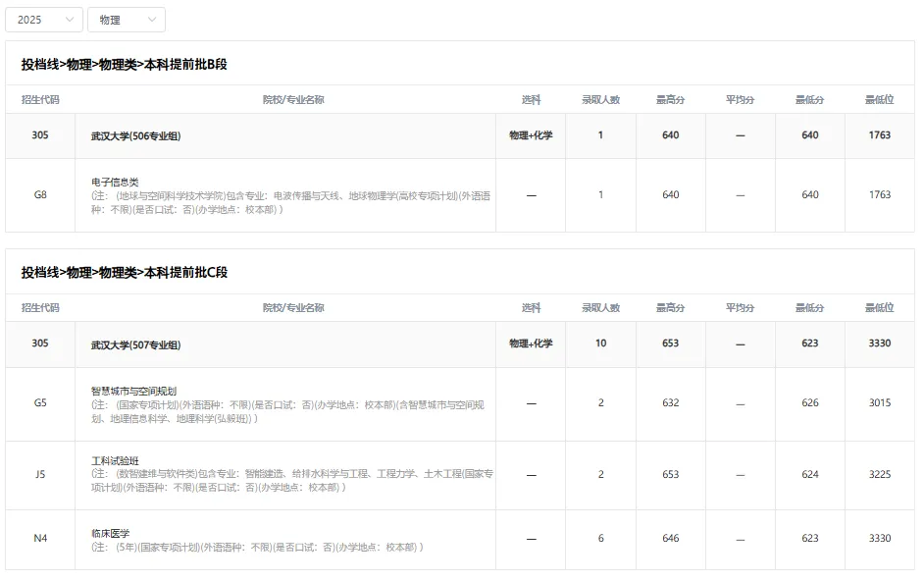Select the 武汉大学(506专业组) row
Viewport: 924px width, 581px height.
(460, 135)
